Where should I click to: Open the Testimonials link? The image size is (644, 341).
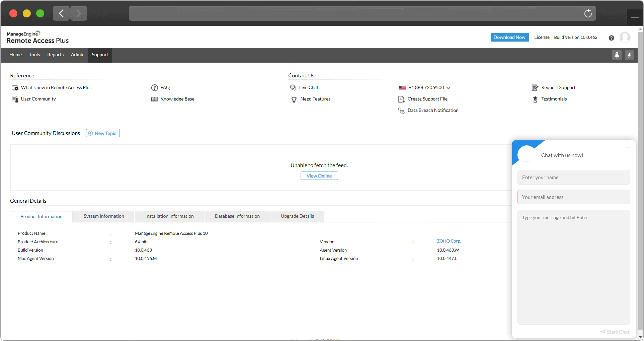click(554, 99)
